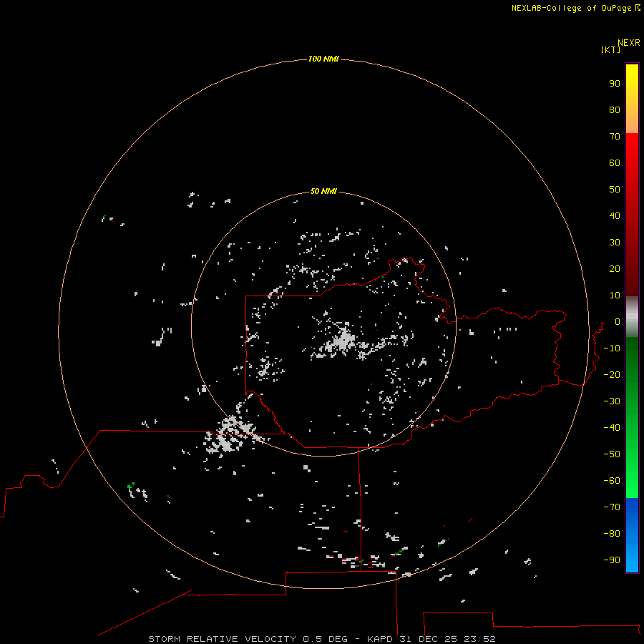This screenshot has height=644, width=644.
Task: Click the 50 value on the velocity scale
Action: point(615,190)
